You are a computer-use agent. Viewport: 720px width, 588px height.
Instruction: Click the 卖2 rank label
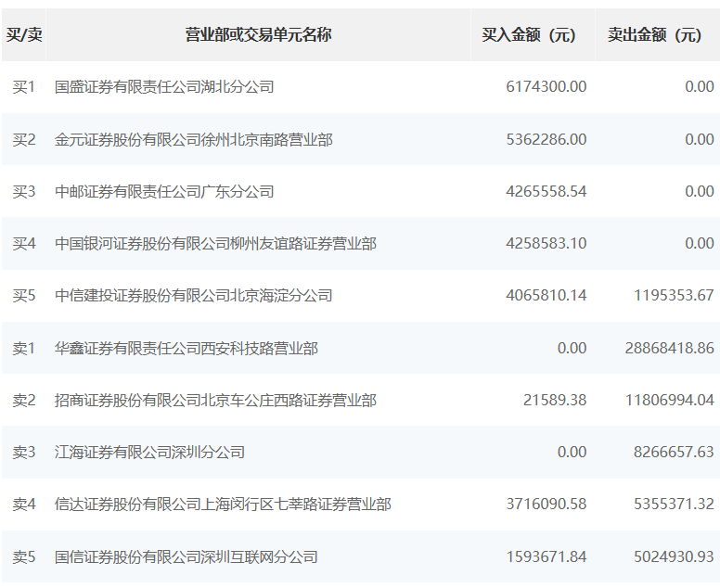click(23, 401)
